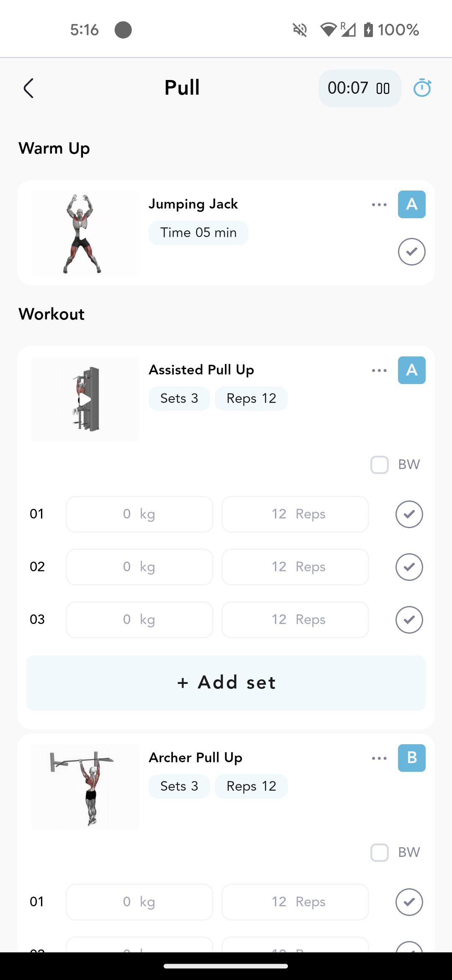Pause the 00:07 workout timer

pyautogui.click(x=383, y=88)
